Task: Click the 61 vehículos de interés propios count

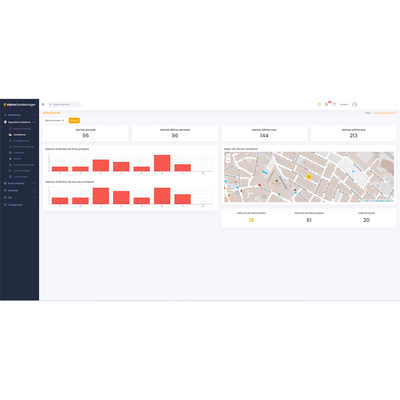Action: [x=309, y=220]
